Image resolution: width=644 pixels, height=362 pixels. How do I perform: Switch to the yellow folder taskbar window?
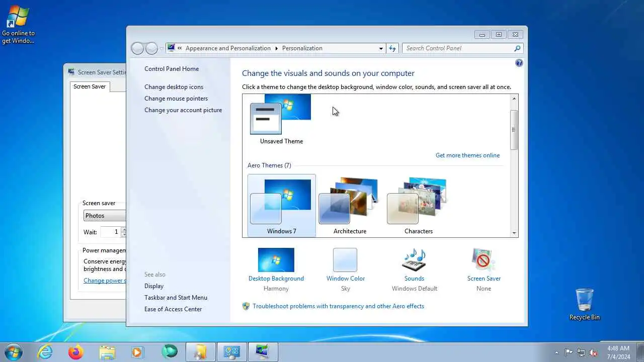point(201,352)
